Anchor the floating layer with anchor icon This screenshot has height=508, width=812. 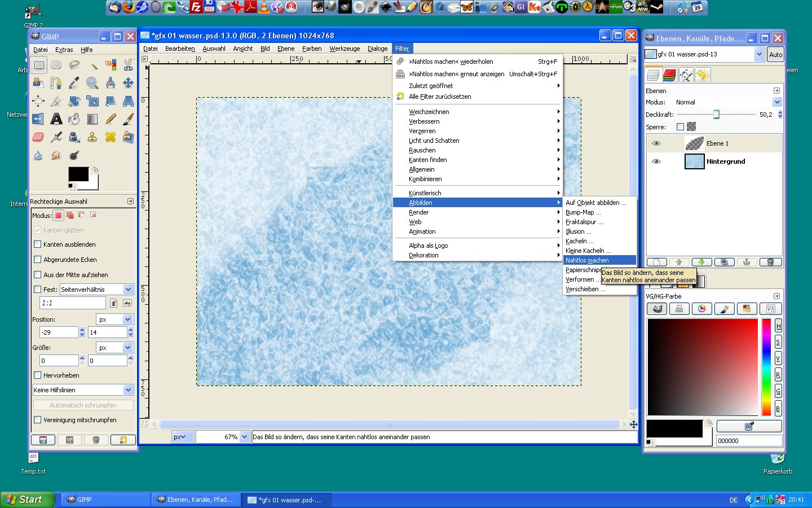tap(747, 262)
